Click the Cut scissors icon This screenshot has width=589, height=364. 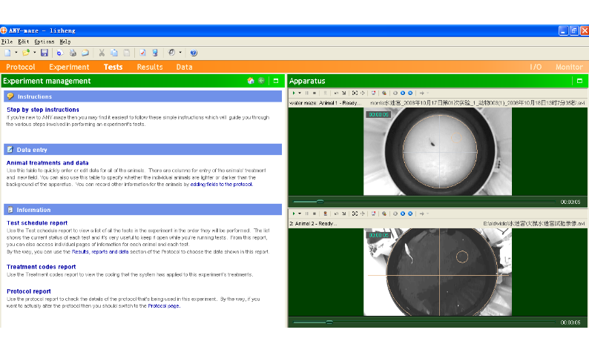(x=102, y=53)
